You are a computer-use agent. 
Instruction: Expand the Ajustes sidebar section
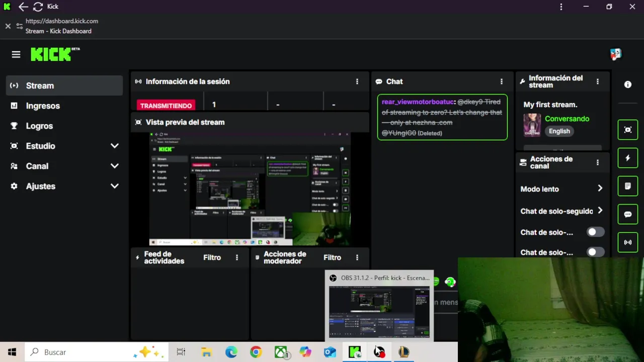click(x=115, y=186)
